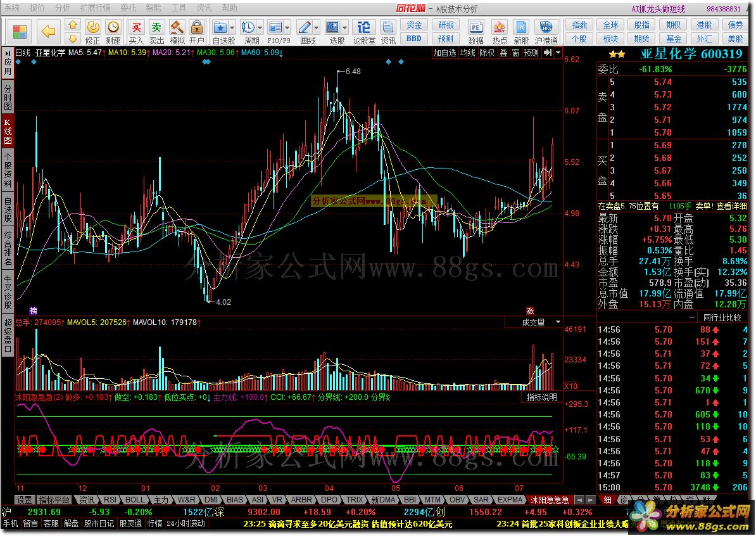Click the 指标说明 indicator description button
Image resolution: width=756 pixels, height=536 pixels.
541,397
